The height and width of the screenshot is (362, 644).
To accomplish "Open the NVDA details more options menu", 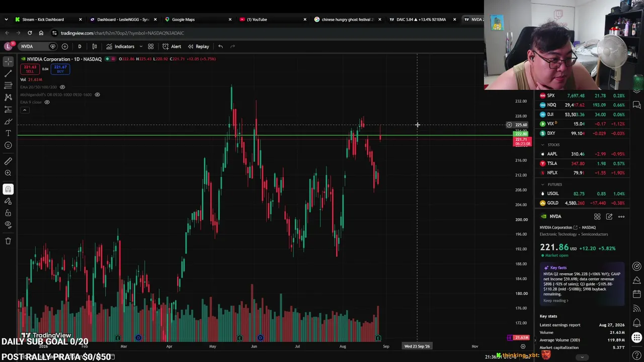I will (621, 217).
